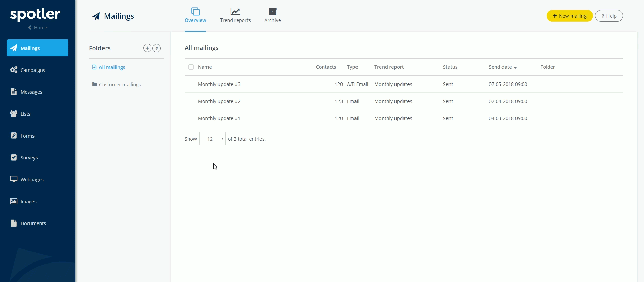Click send date 07-05-2018 09:00
The width and height of the screenshot is (644, 282).
508,84
